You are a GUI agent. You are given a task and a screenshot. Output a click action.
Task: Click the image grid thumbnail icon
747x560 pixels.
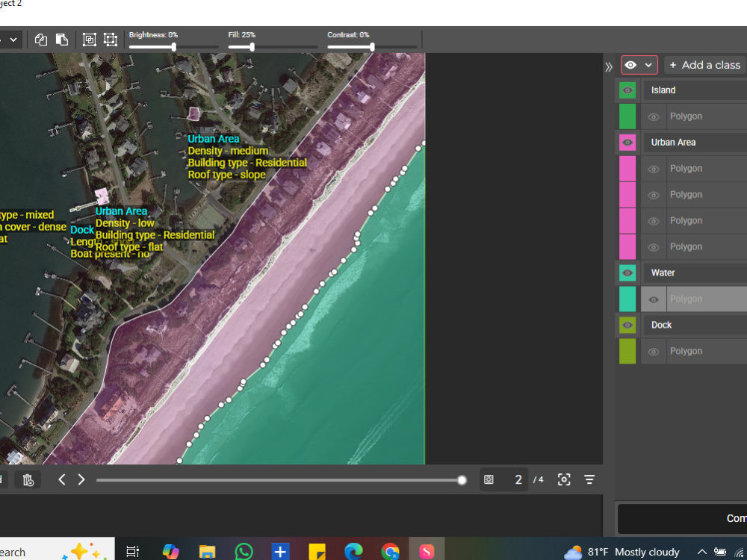pyautogui.click(x=489, y=479)
